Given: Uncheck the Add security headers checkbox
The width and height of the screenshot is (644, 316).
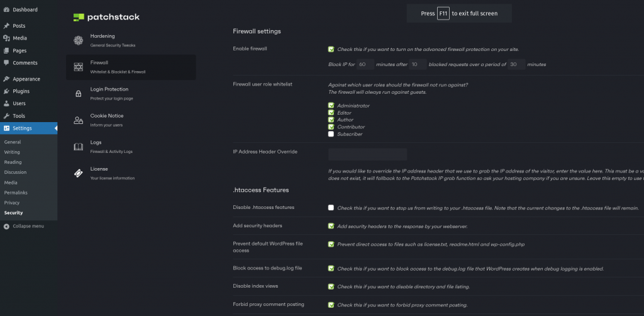Looking at the screenshot, I should 331,225.
